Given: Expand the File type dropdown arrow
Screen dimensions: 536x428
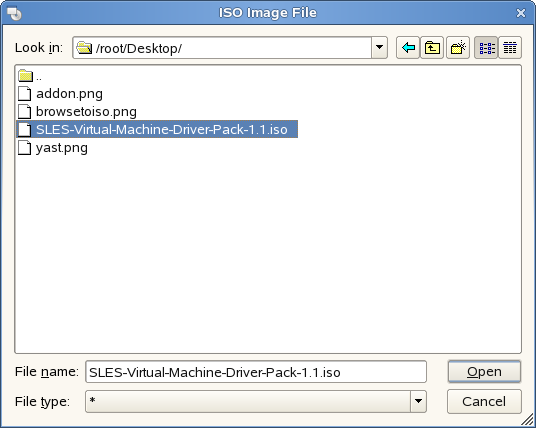Looking at the screenshot, I should point(418,401).
